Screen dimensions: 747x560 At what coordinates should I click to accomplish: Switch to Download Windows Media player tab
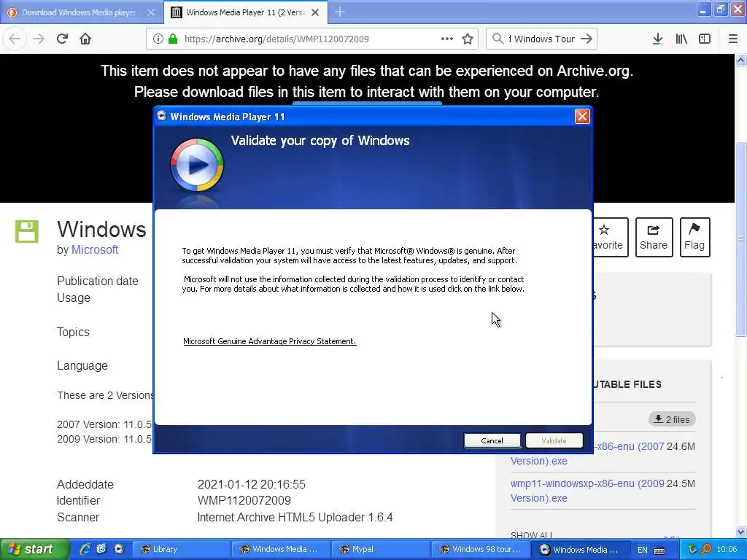pyautogui.click(x=79, y=12)
